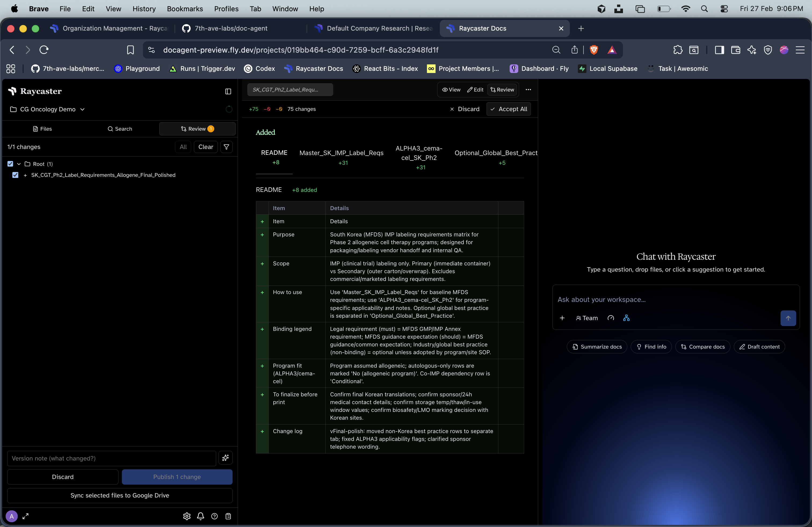Image resolution: width=812 pixels, height=527 pixels.
Task: Open the clipboard tasks icon
Action: 228,516
